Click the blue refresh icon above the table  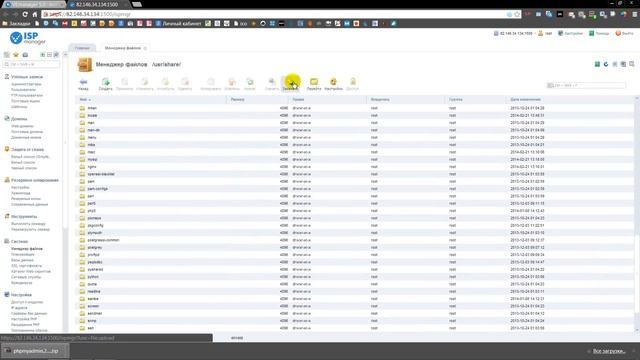tap(606, 64)
